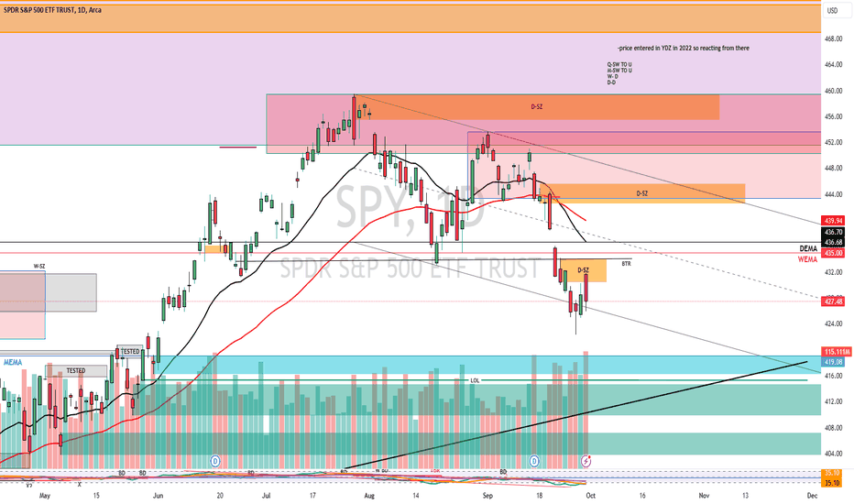Click May on the time axis
This screenshot has height=504, width=854.
(45, 496)
